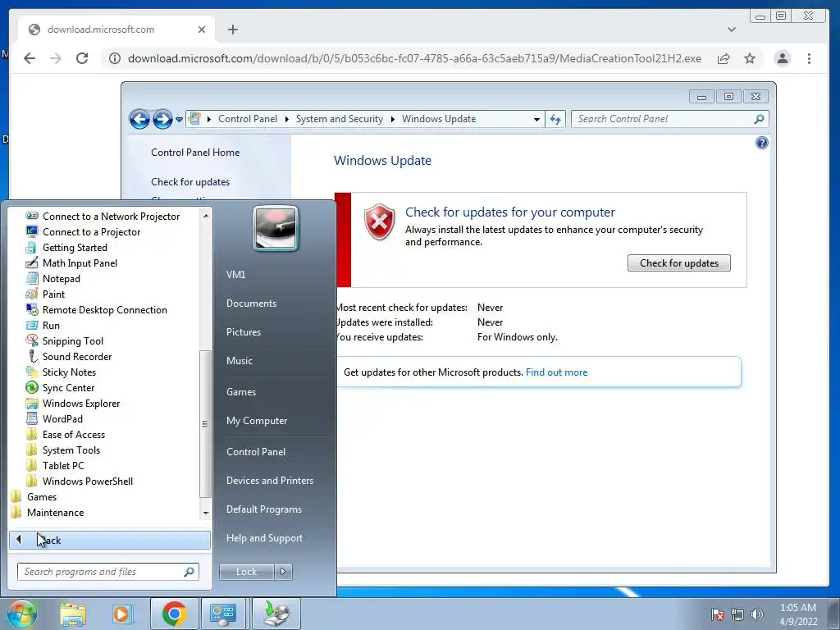Viewport: 840px width, 630px height.
Task: Launch Sticky Notes
Action: tap(69, 372)
